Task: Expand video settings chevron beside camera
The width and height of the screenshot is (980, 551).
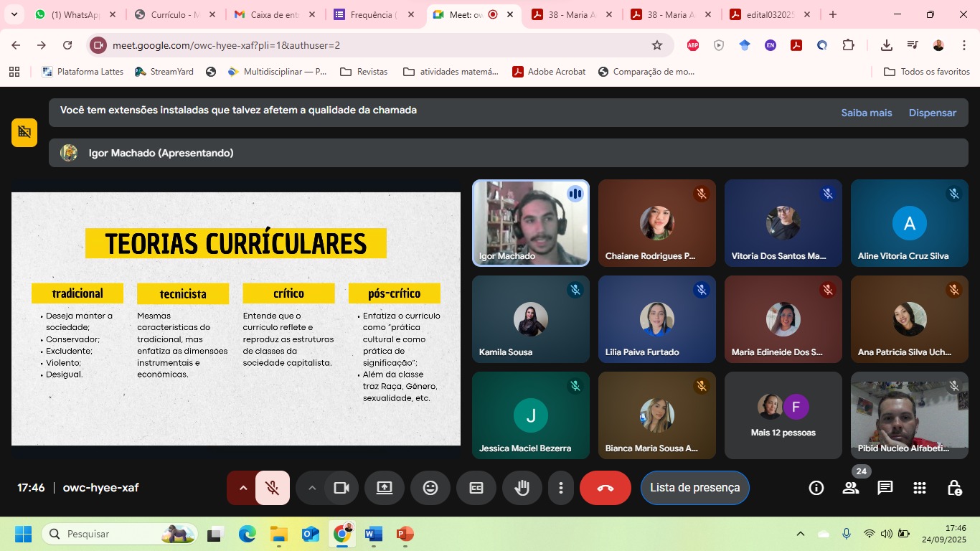Action: click(x=312, y=488)
